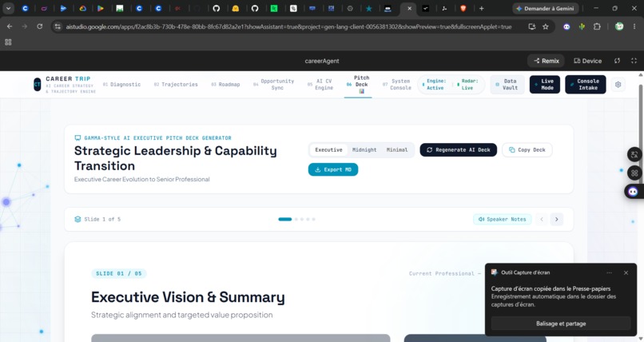This screenshot has height=342, width=644.
Task: Select the Executive theme option
Action: [328, 150]
